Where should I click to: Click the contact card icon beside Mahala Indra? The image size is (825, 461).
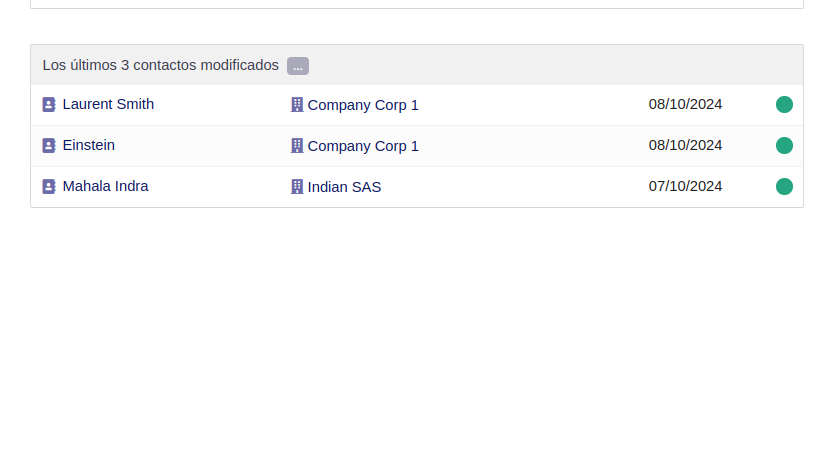coord(49,186)
